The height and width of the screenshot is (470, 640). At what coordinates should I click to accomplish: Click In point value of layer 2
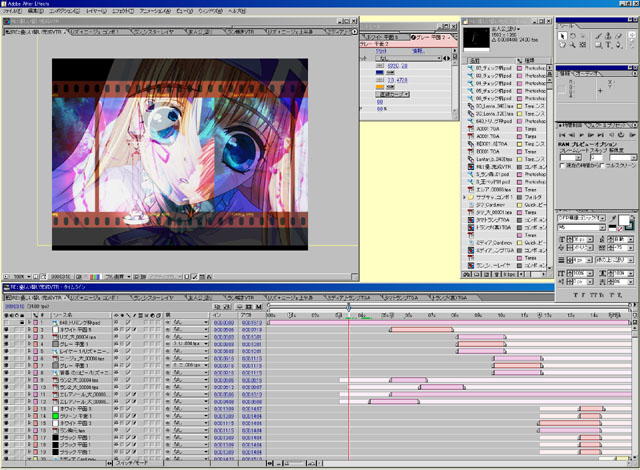click(x=224, y=330)
